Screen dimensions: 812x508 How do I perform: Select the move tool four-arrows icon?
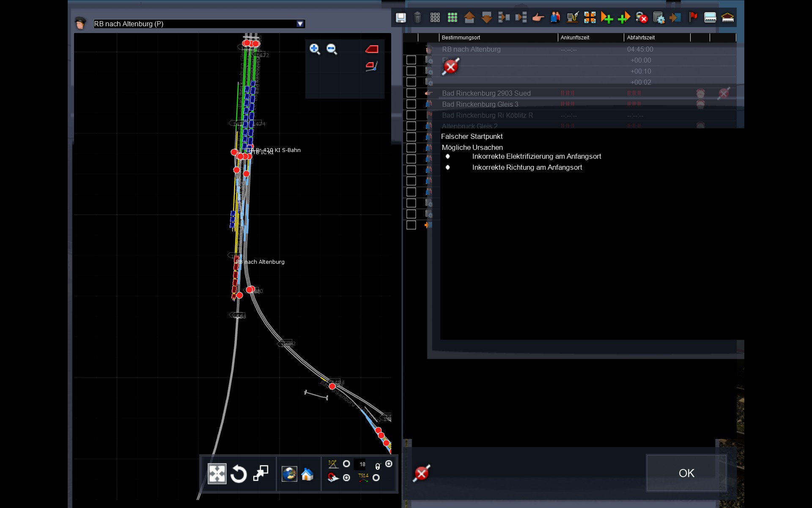pyautogui.click(x=217, y=474)
